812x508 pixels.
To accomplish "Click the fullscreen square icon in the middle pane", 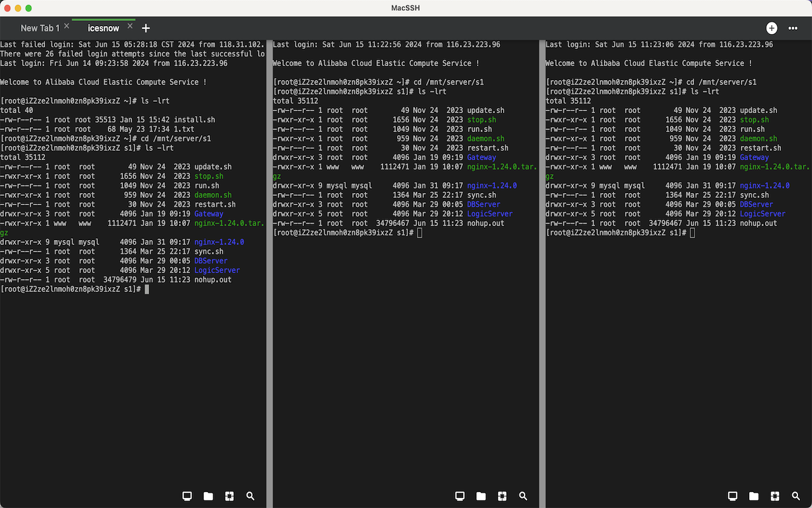I will tap(502, 496).
